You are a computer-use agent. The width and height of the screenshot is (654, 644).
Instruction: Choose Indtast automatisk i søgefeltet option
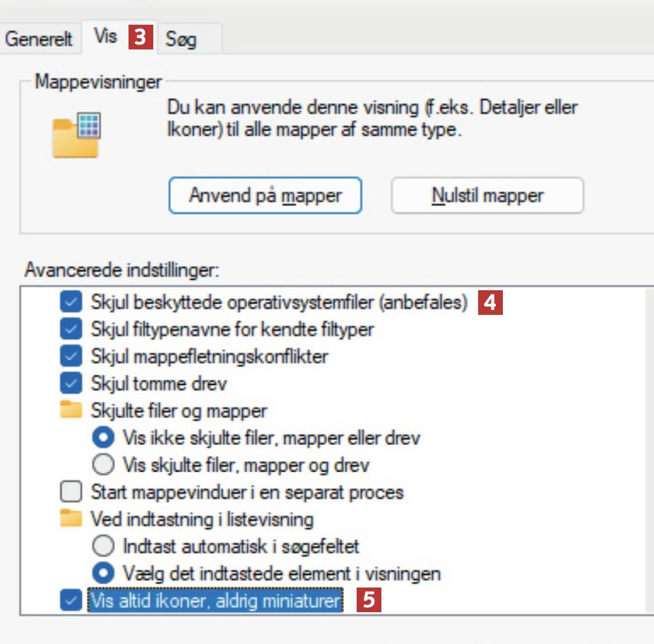(104, 546)
